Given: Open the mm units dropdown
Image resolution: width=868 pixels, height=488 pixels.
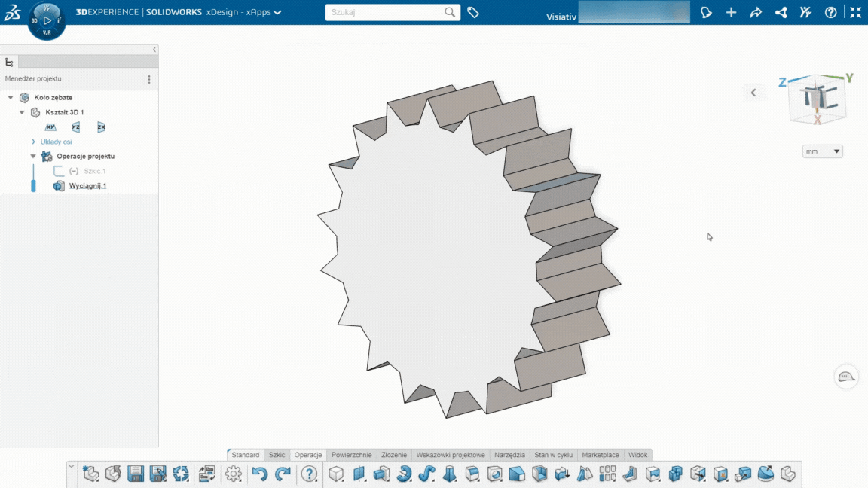Looking at the screenshot, I should tap(823, 151).
